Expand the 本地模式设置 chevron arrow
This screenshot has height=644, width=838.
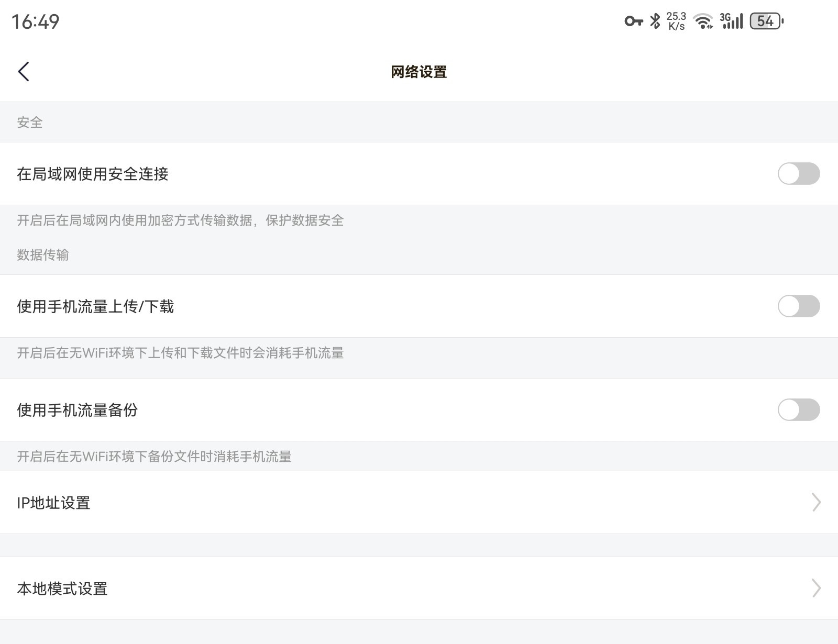815,589
